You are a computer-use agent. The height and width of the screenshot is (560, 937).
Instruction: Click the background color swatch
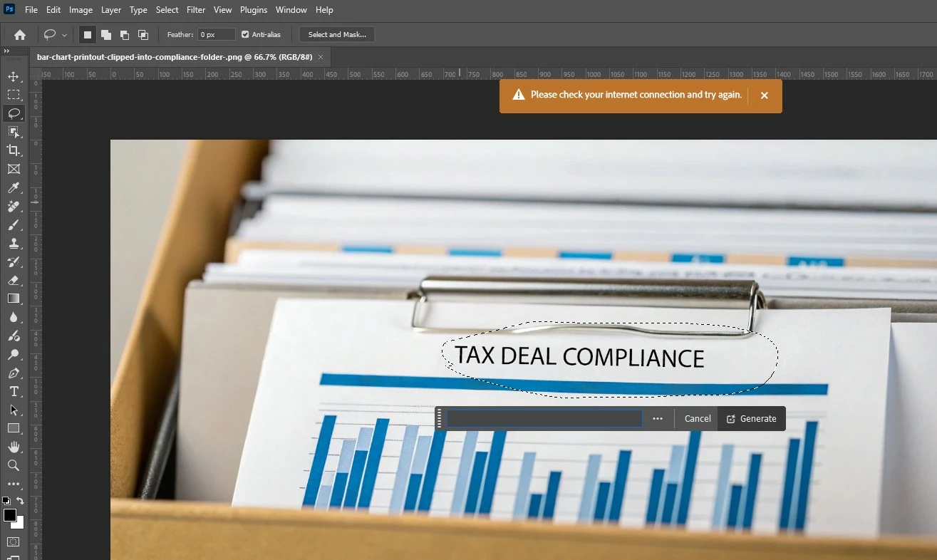19,524
